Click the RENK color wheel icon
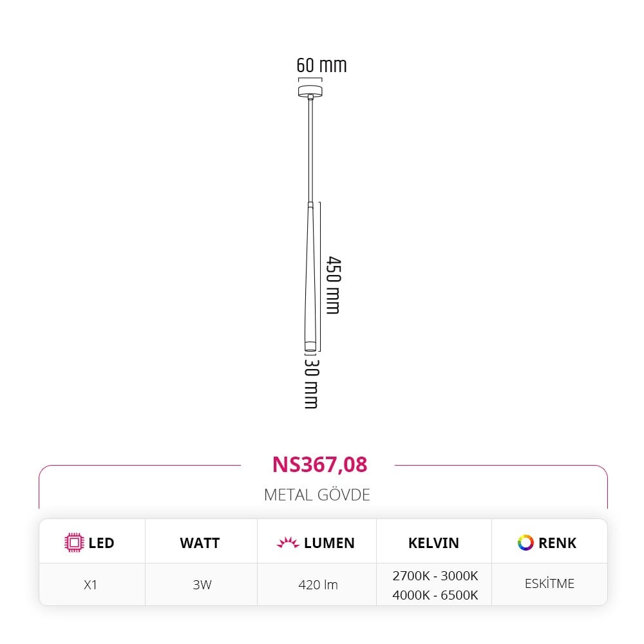Image resolution: width=644 pixels, height=644 pixels. pos(526,542)
